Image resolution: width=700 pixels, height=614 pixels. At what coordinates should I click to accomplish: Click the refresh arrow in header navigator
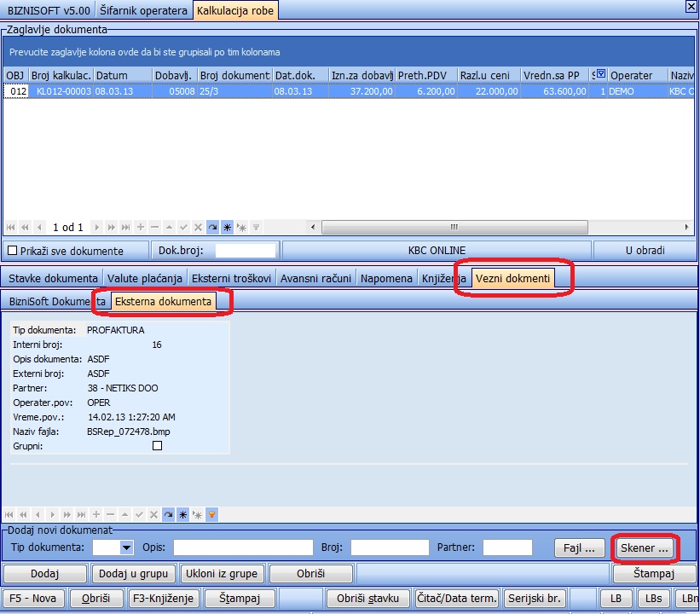coord(213,228)
